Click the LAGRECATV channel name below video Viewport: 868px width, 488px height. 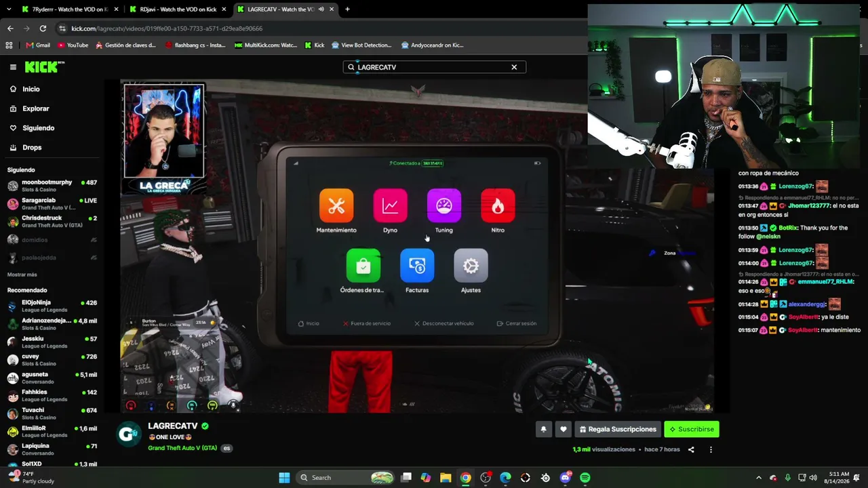click(x=173, y=426)
